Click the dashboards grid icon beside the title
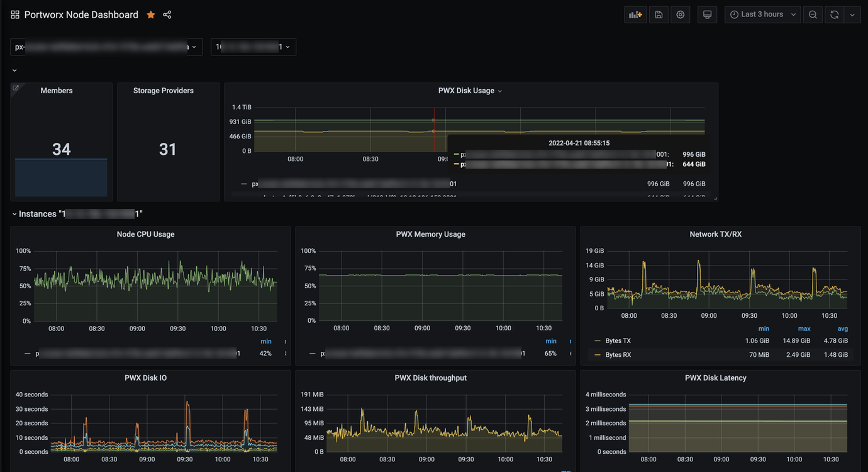The width and height of the screenshot is (868, 472). click(x=14, y=14)
